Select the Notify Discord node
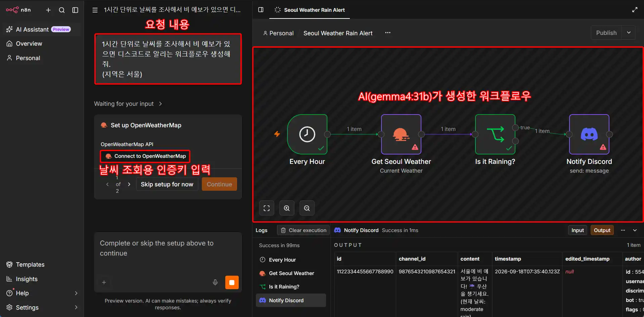The image size is (644, 317). pos(589,134)
